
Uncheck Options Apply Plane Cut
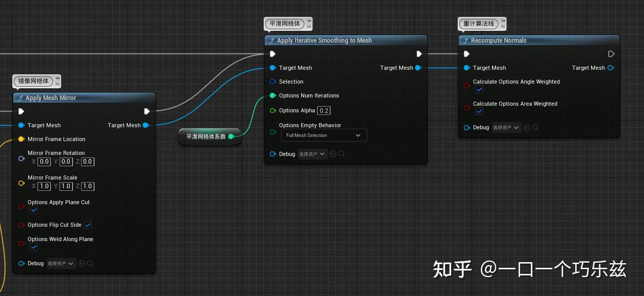(x=34, y=210)
